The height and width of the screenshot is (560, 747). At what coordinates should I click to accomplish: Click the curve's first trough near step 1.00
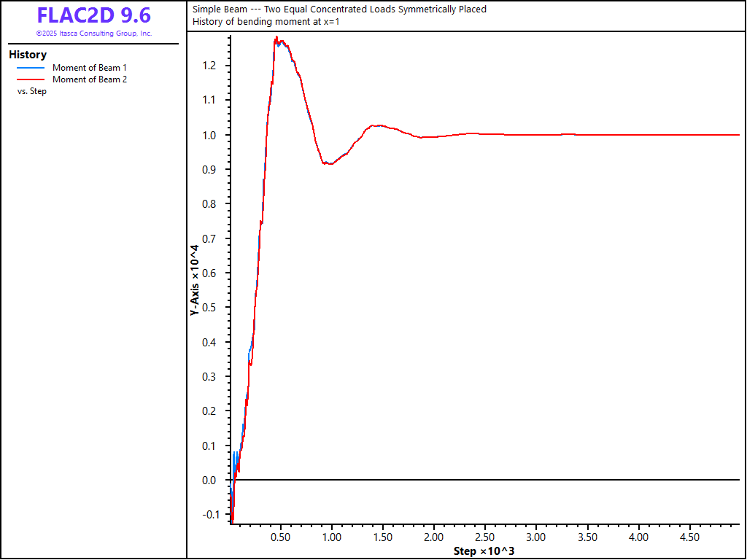329,164
